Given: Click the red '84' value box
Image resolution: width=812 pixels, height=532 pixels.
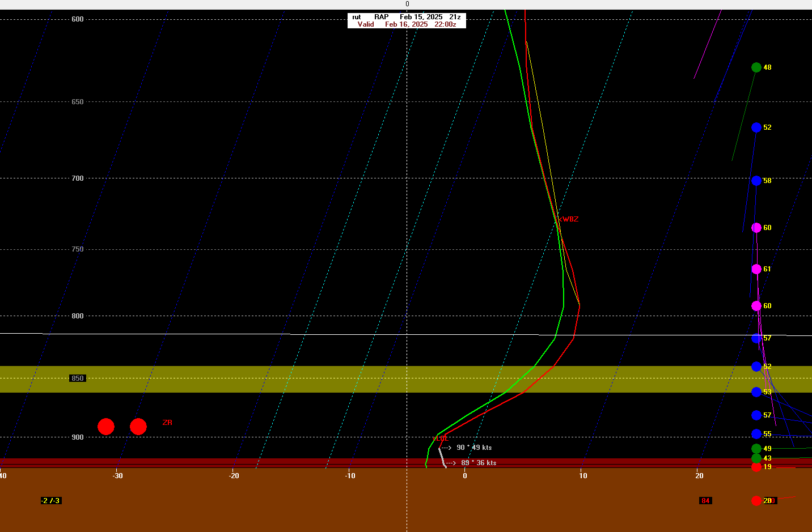Looking at the screenshot, I should coord(705,501).
